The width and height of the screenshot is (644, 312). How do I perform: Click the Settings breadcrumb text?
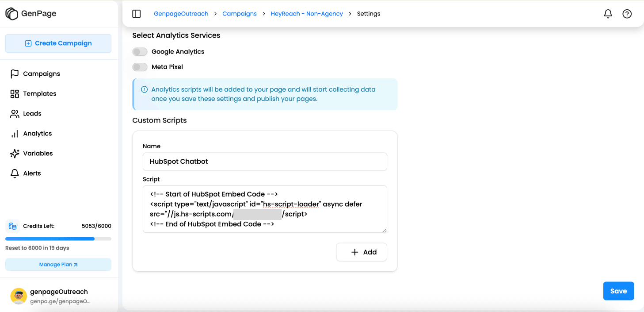click(369, 14)
